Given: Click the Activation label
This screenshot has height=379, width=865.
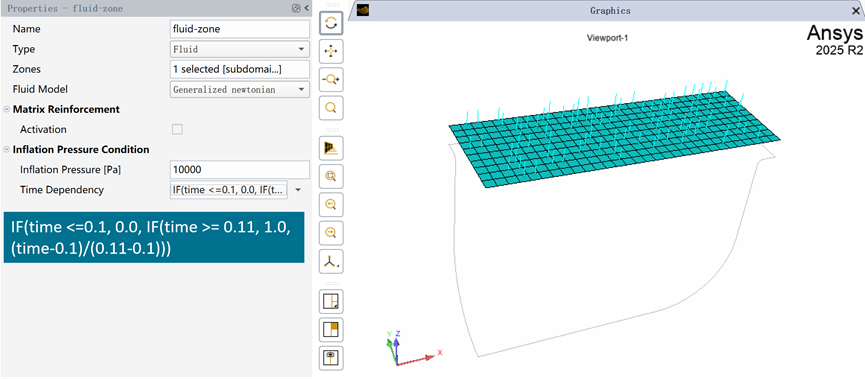Looking at the screenshot, I should (43, 130).
